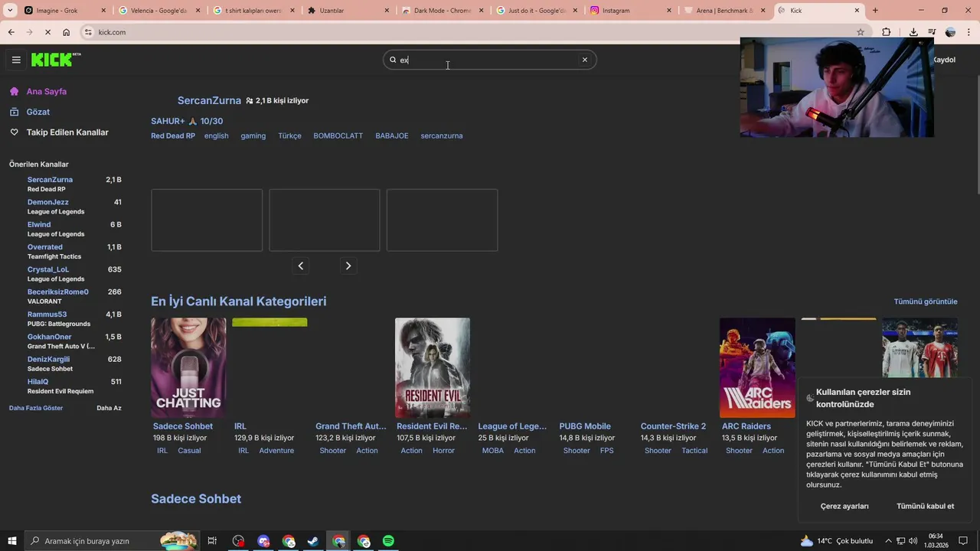Select FPS tag under PUBG Mobile
This screenshot has height=551, width=980.
tap(607, 451)
